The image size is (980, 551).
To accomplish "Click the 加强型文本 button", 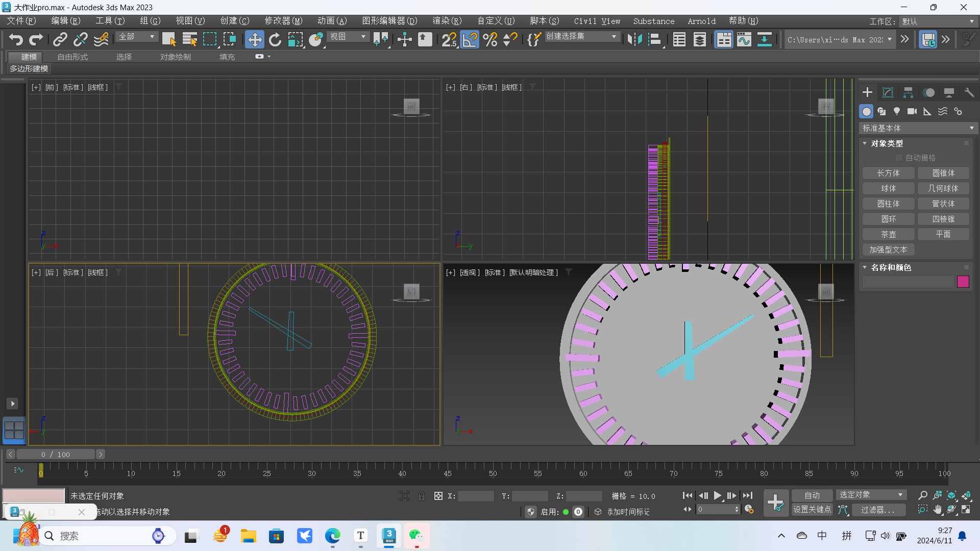I will [888, 249].
